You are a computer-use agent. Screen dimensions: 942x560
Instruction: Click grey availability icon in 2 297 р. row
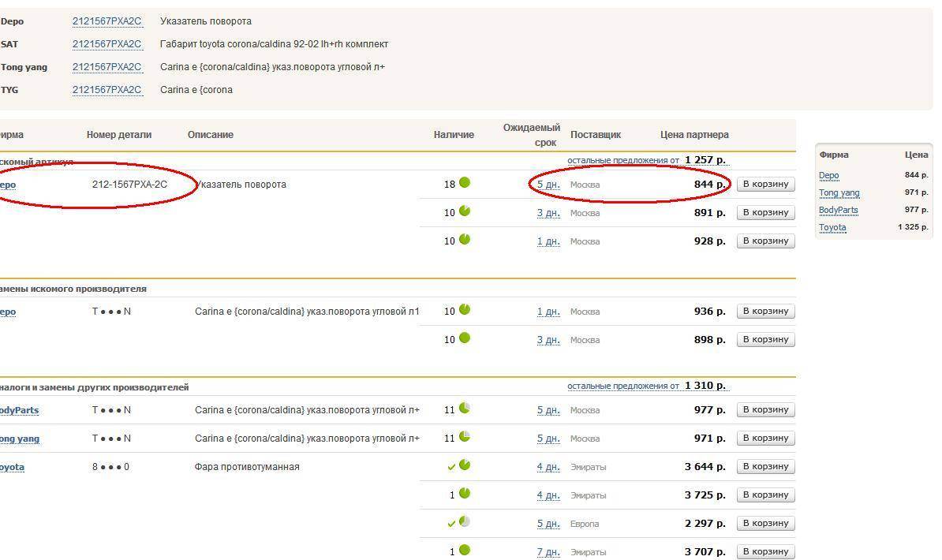click(x=465, y=522)
